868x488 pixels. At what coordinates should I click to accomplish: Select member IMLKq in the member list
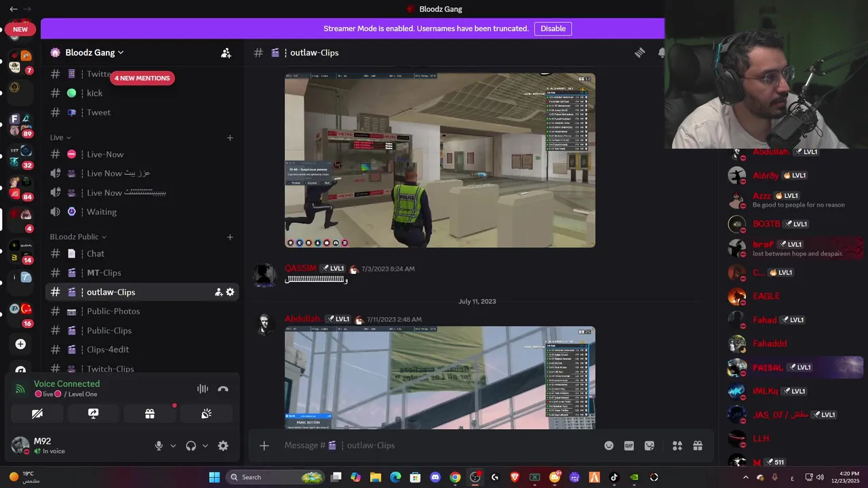[793, 391]
